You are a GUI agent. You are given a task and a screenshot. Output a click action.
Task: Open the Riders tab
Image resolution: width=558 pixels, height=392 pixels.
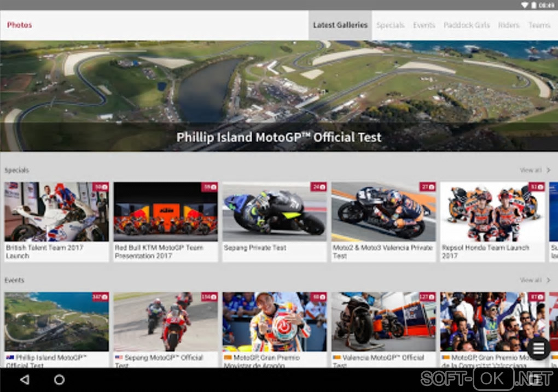tap(509, 25)
